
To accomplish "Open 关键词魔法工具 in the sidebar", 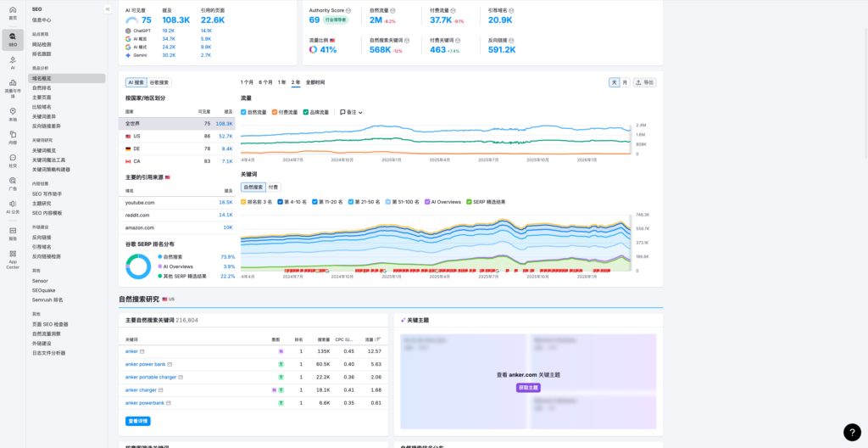I will point(48,160).
